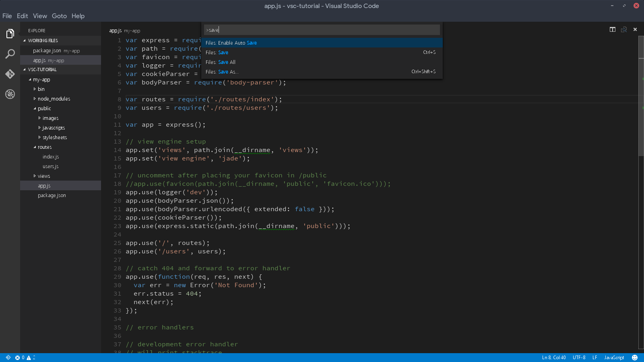Click 'err.status = 404;' code line

coord(167,294)
